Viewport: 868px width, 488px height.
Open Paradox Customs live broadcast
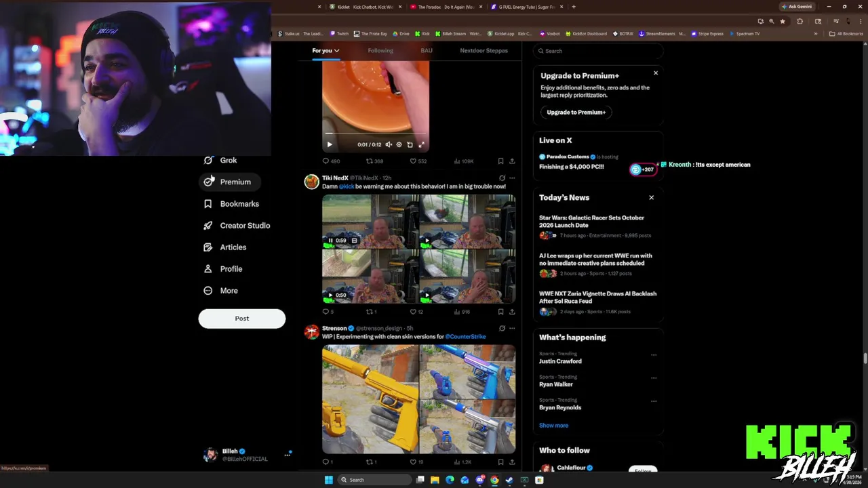pyautogui.click(x=597, y=162)
